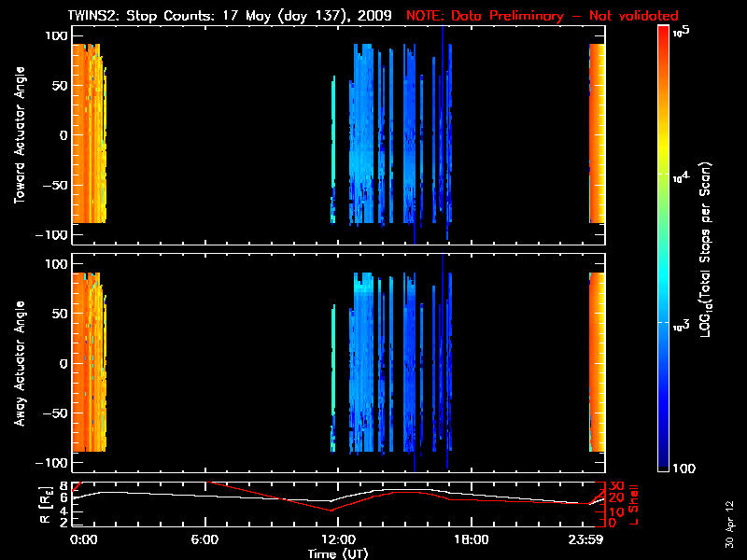Click the 'LOG10(Total Stops per Scan)' label
This screenshot has height=560, width=747.
[708, 249]
